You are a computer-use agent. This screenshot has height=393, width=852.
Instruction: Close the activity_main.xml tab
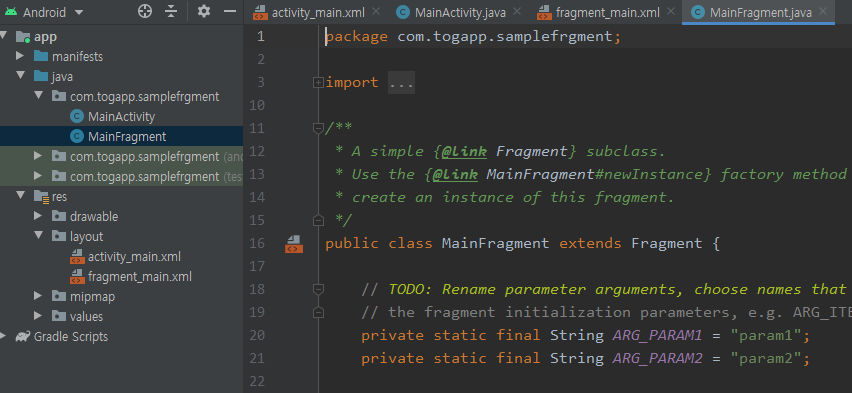(x=376, y=11)
